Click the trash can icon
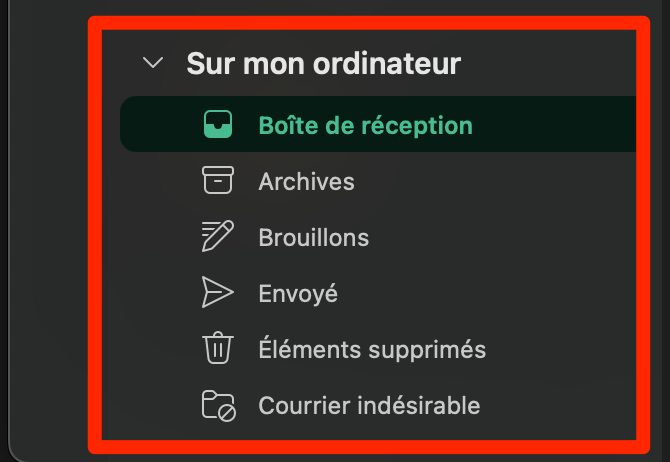The image size is (670, 462). pyautogui.click(x=218, y=349)
